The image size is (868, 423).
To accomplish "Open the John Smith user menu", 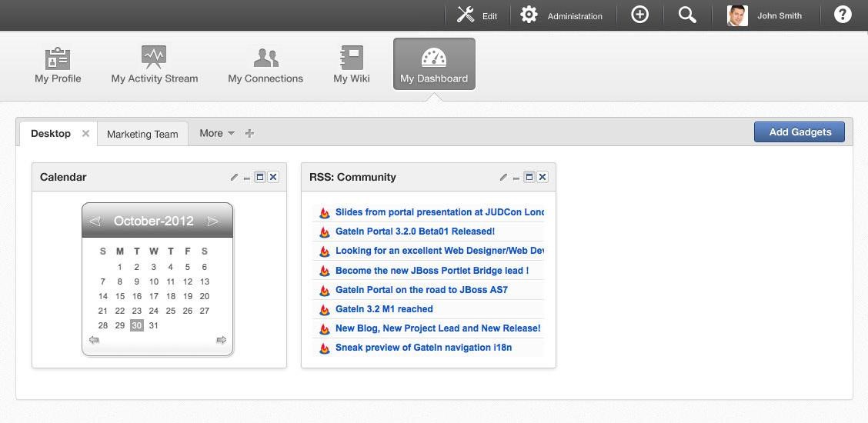I will (x=765, y=15).
